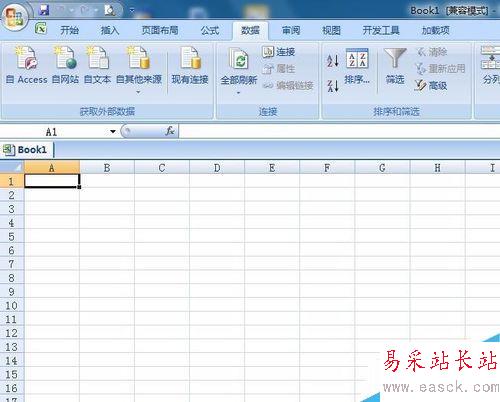Sort descending Z to A
This screenshot has height=402, width=500.
coord(333,86)
